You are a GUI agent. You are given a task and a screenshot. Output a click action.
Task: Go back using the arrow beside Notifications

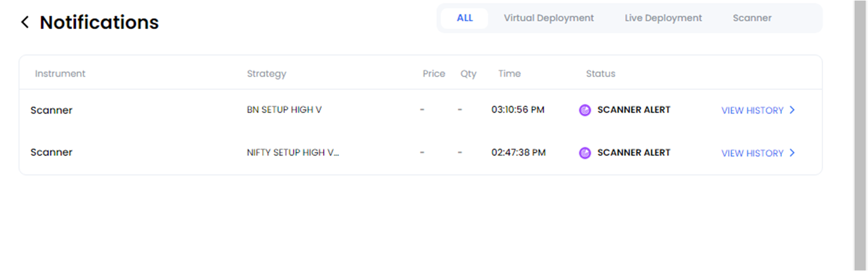click(x=25, y=22)
